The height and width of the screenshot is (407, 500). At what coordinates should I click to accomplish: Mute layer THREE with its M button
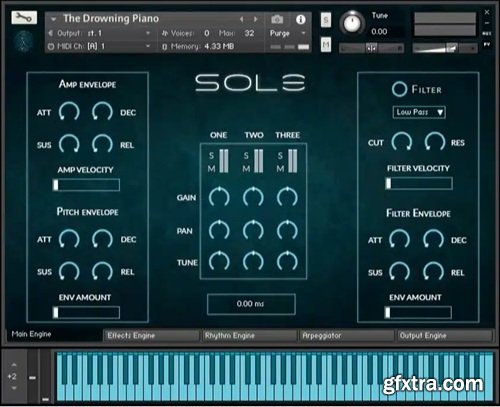click(280, 169)
